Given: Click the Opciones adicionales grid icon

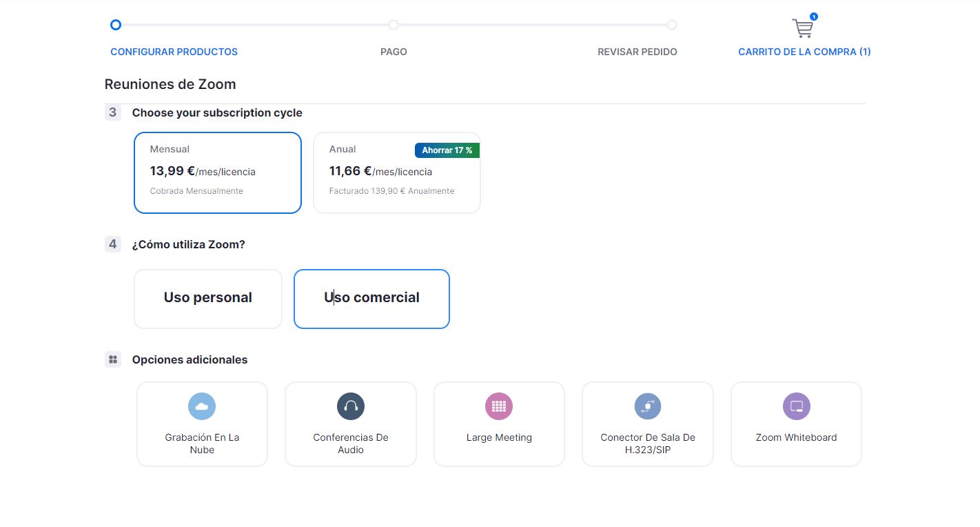Looking at the screenshot, I should click(113, 359).
